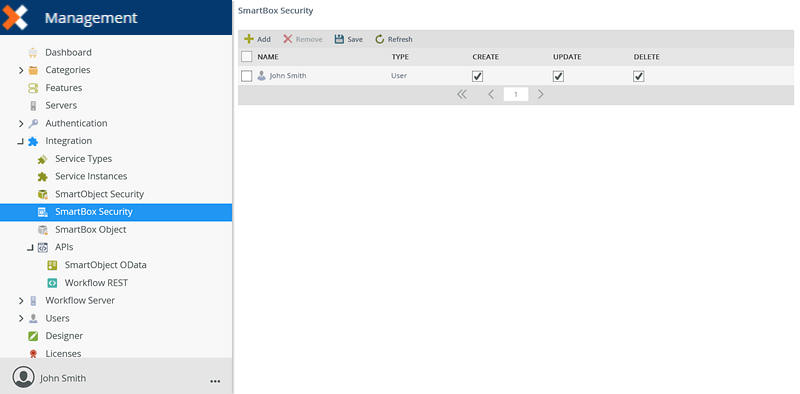Collapse the APIs node
This screenshot has height=394, width=800.
pos(30,248)
